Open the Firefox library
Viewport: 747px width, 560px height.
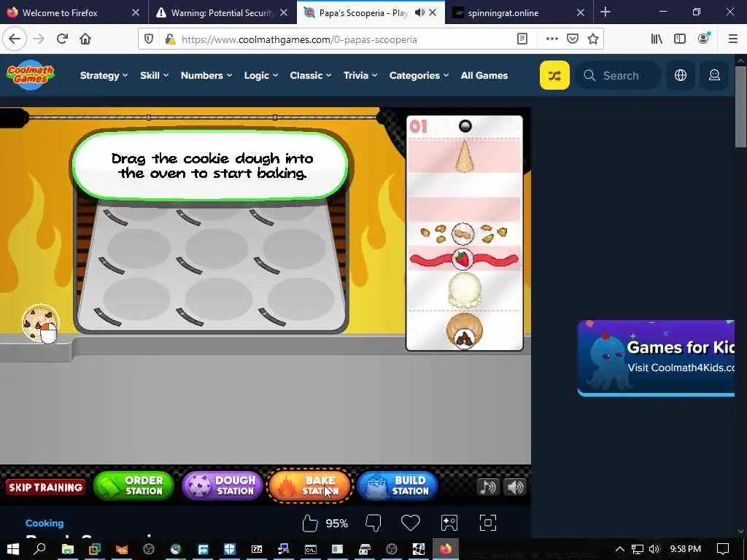pos(657,39)
